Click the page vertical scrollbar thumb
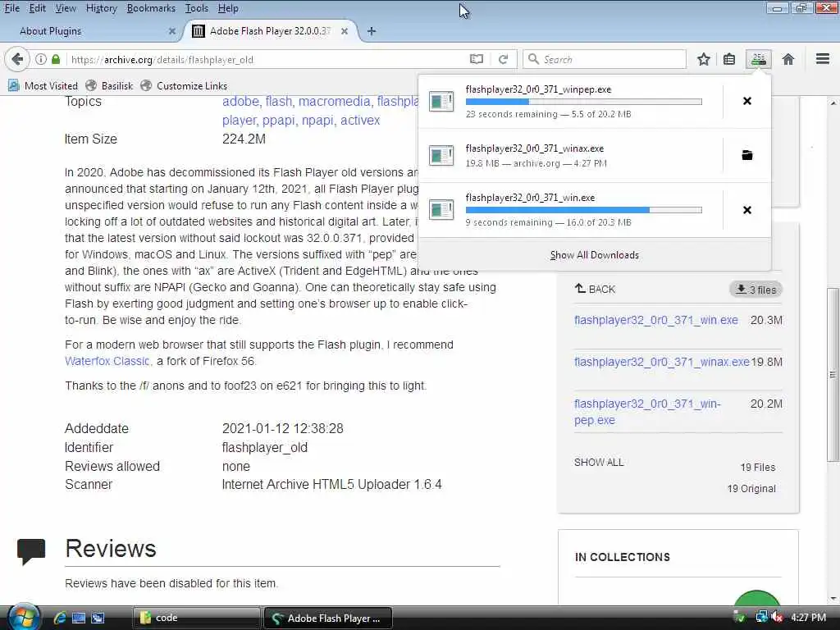This screenshot has width=840, height=630. pyautogui.click(x=833, y=374)
